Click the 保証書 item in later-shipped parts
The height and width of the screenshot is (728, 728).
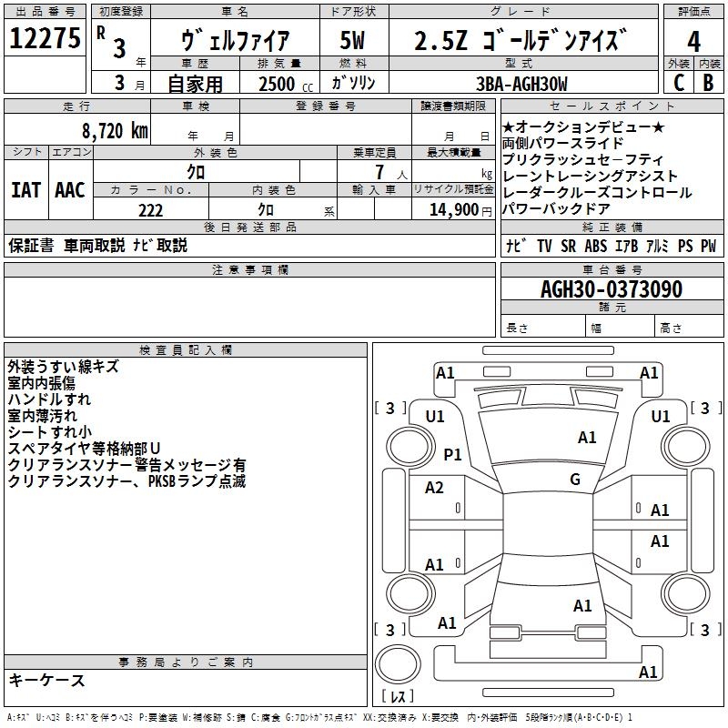point(31,245)
